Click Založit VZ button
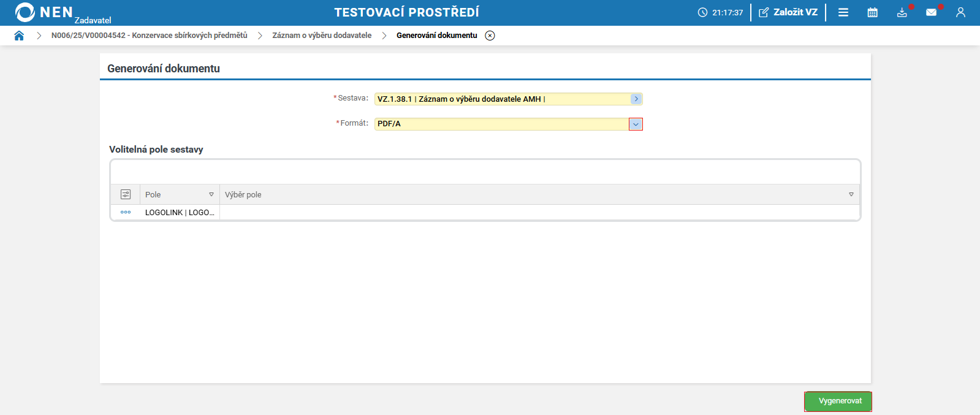 (788, 12)
